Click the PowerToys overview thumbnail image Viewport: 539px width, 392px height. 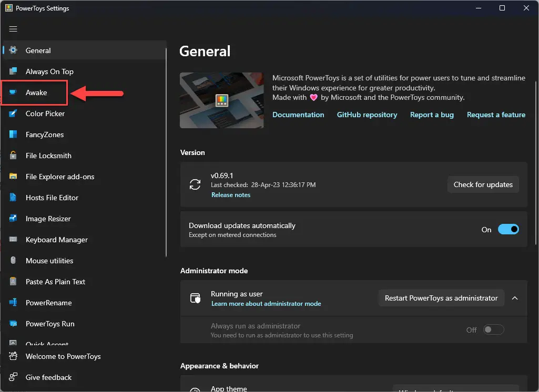click(x=222, y=100)
